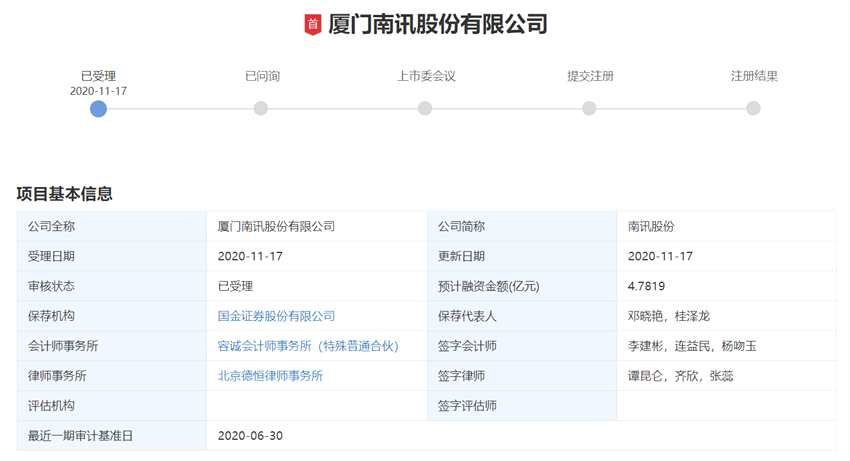Click the 谭昆仑，齐欣，张蕊 value cell
The width and height of the screenshot is (850, 461).
pos(726,376)
